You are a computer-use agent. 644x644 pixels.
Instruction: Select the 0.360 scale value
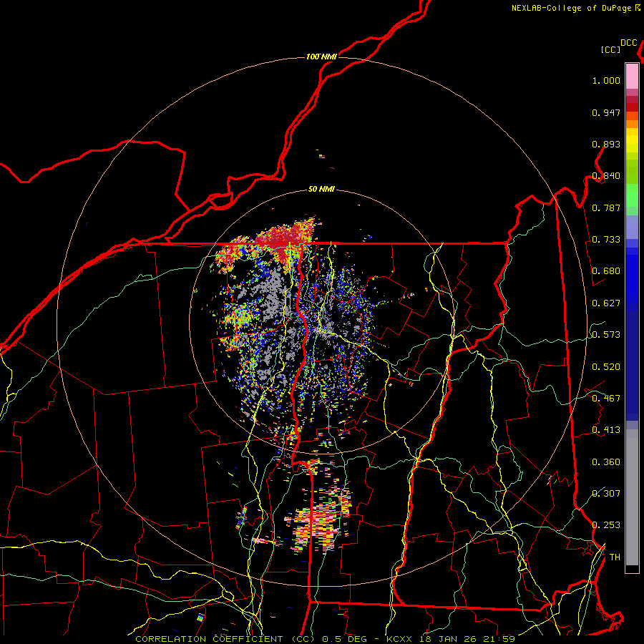606,462
